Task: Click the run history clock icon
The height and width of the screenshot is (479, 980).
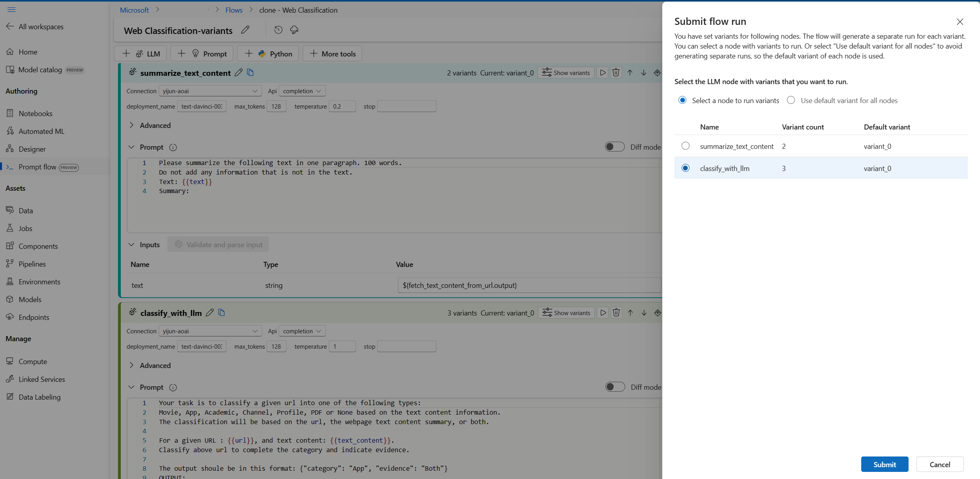Action: click(278, 30)
